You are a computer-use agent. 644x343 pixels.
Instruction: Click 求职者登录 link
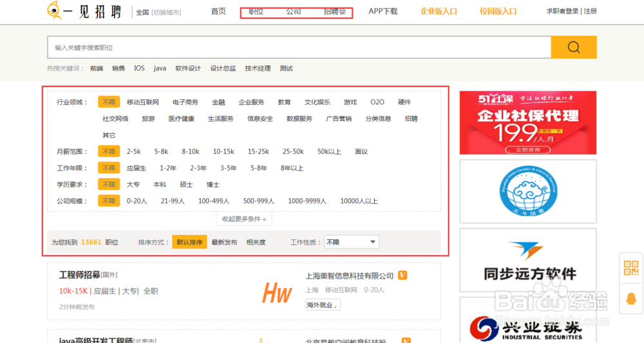[x=562, y=12]
